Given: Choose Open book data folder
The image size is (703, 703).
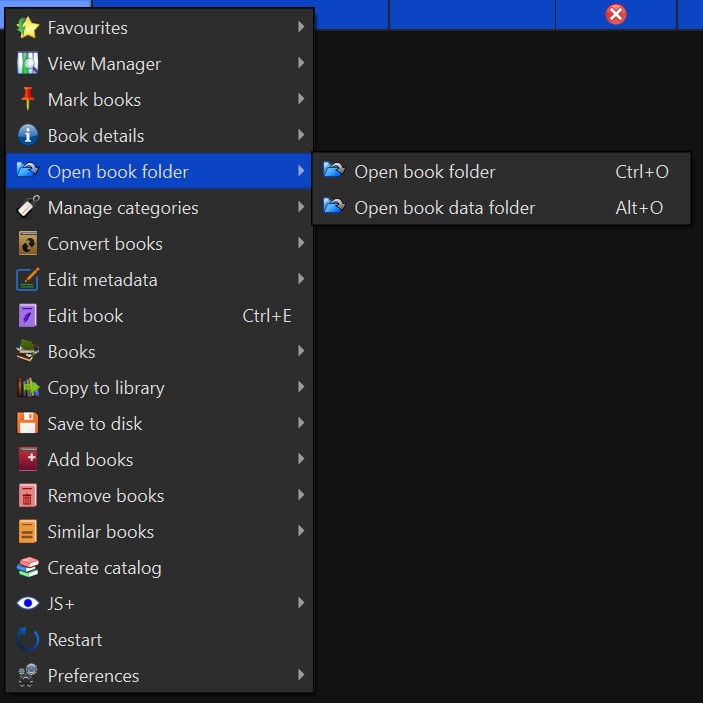Looking at the screenshot, I should (445, 208).
